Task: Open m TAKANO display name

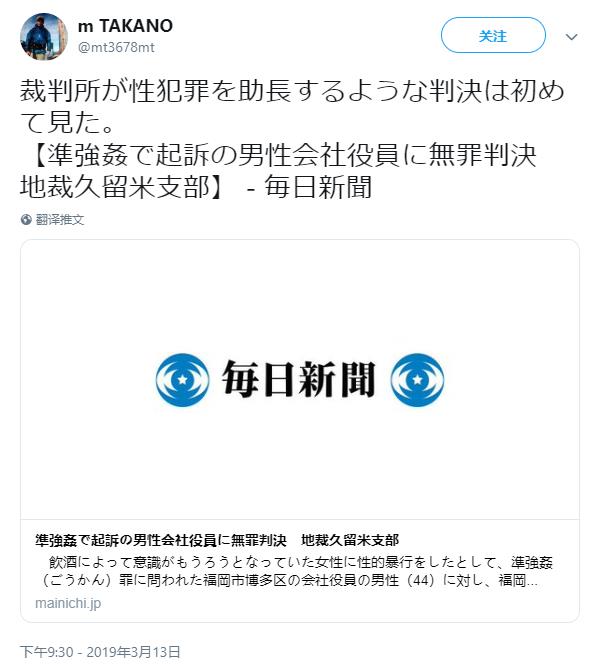Action: pyautogui.click(x=126, y=26)
